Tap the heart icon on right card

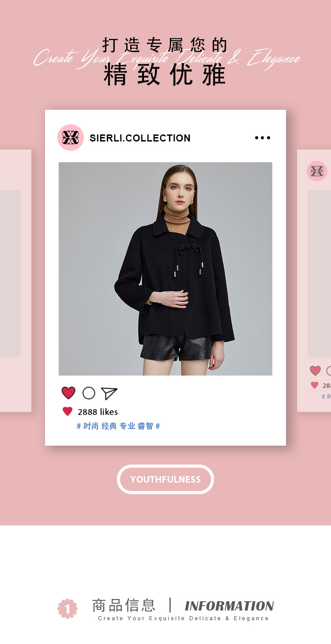tap(315, 371)
